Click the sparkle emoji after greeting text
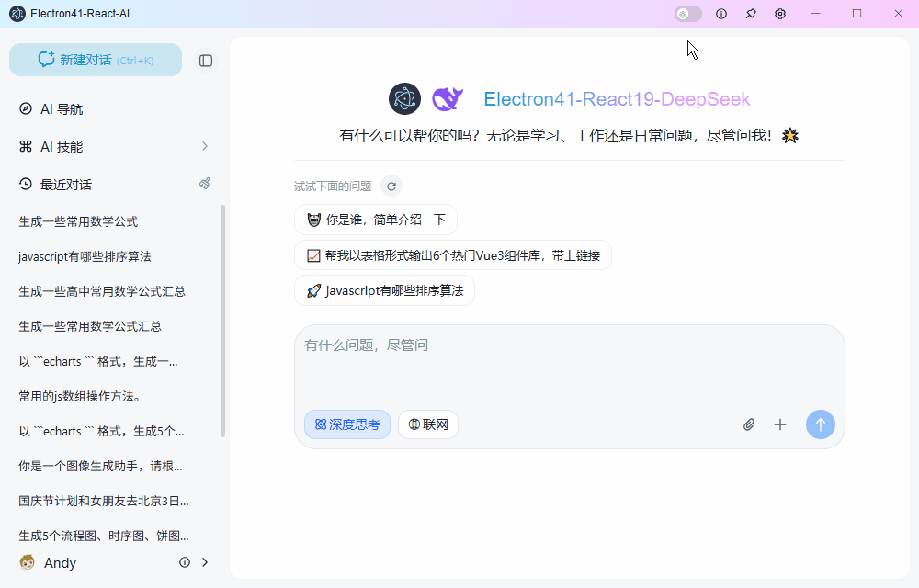Screen dimensions: 919x588 pyautogui.click(x=790, y=136)
